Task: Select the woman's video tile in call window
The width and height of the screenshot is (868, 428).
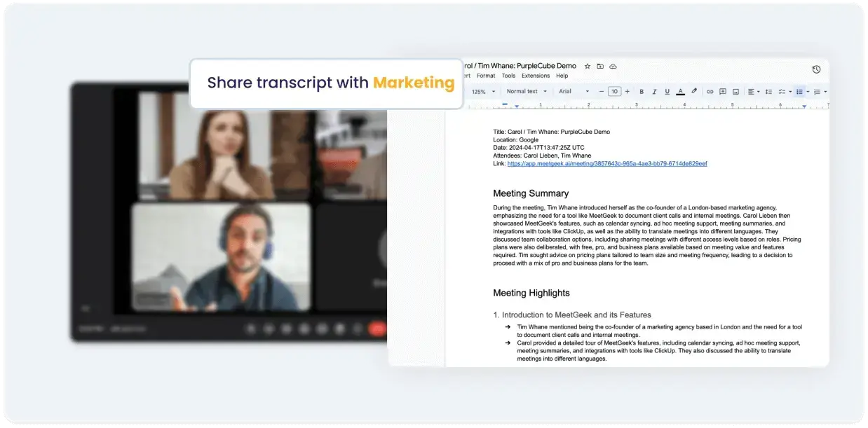Action: [223, 145]
